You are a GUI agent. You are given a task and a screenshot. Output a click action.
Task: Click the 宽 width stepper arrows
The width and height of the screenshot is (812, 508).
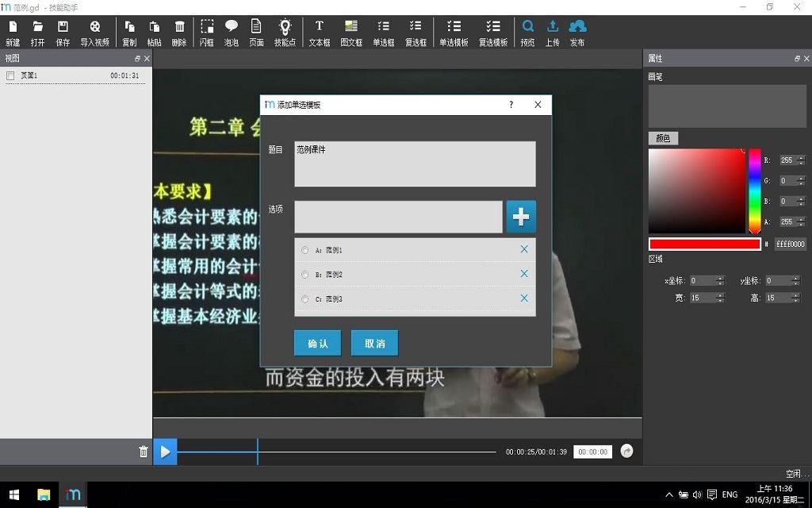[720, 298]
